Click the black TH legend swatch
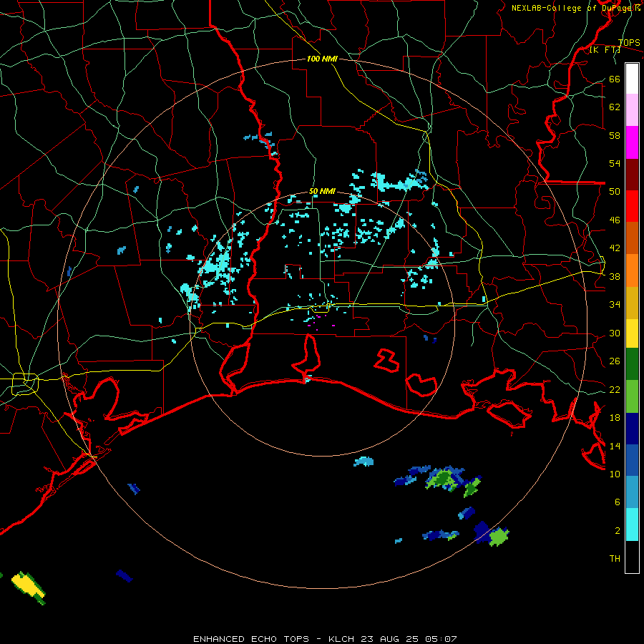 (632, 557)
